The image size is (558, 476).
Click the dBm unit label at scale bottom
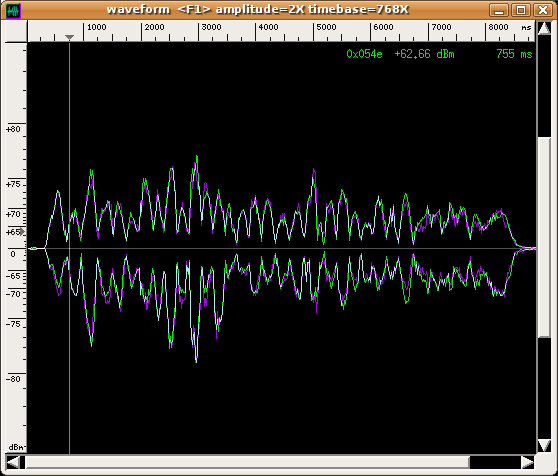[16, 447]
